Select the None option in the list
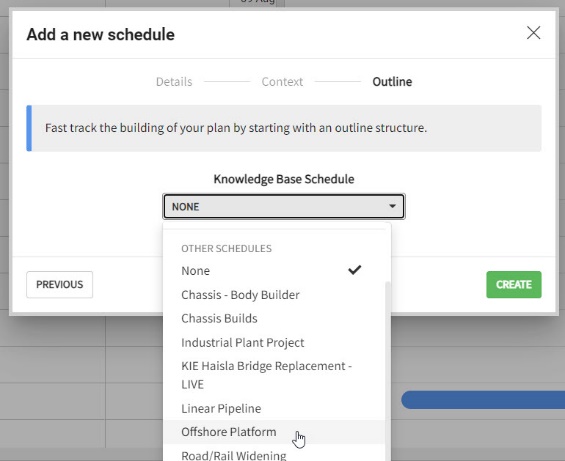This screenshot has width=565, height=461. tap(274, 271)
